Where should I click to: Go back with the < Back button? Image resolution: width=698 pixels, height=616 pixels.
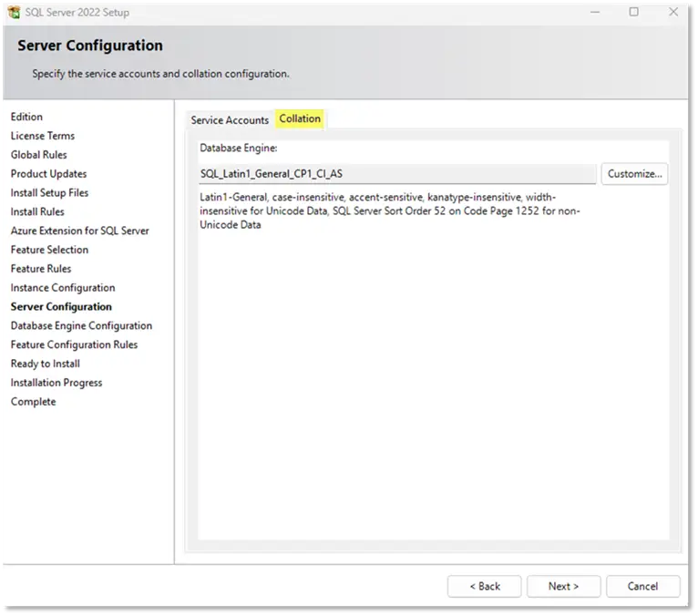[x=485, y=586]
